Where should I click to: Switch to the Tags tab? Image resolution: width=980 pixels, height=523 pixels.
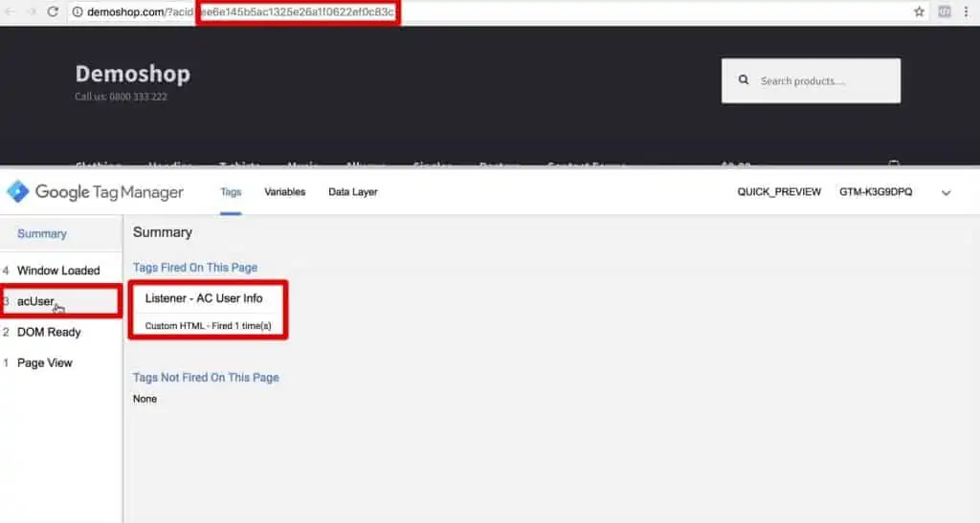[231, 192]
